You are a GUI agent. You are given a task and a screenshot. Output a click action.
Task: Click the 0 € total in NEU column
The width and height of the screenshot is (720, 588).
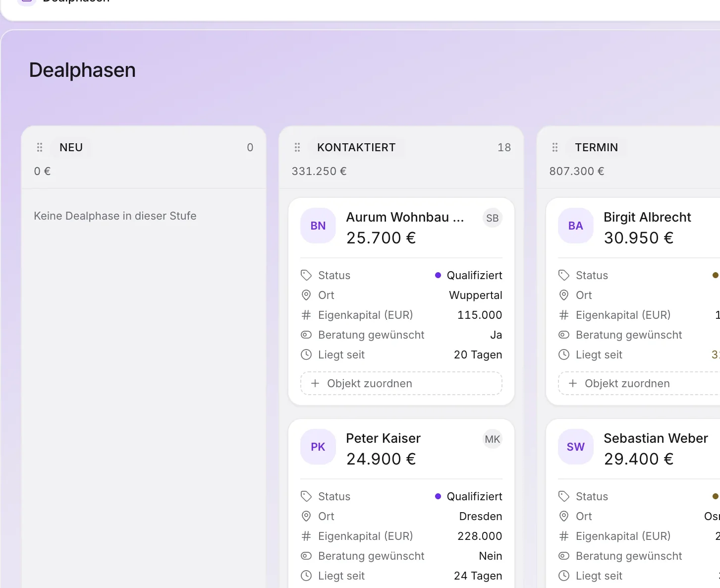coord(42,171)
